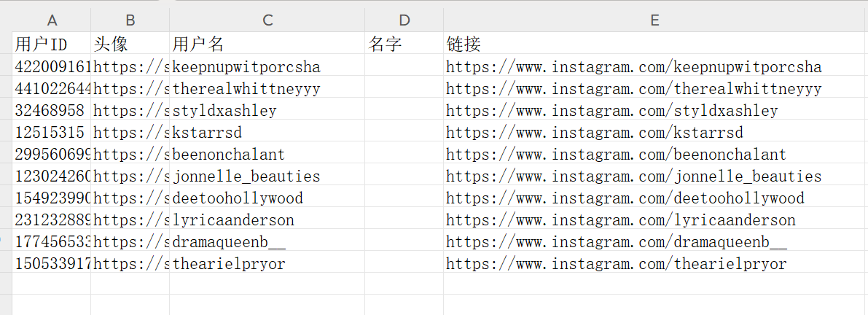Select the 用户名 header cell
This screenshot has width=868, height=315.
[x=267, y=44]
